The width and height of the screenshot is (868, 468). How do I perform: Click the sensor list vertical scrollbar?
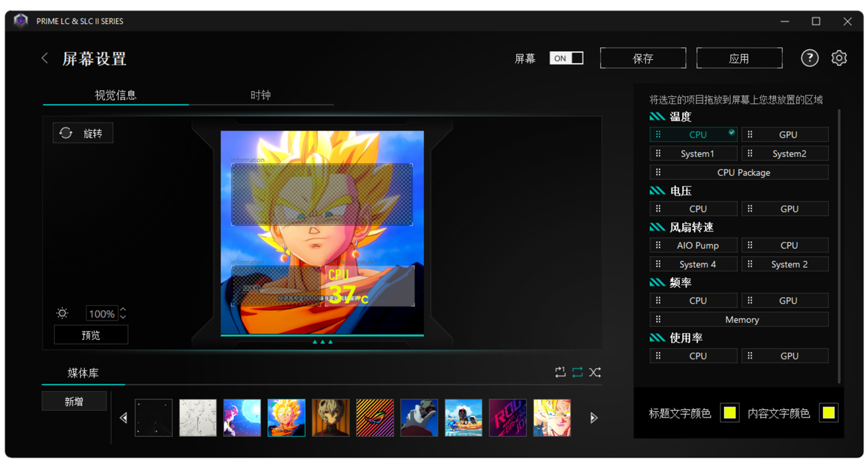click(x=839, y=246)
